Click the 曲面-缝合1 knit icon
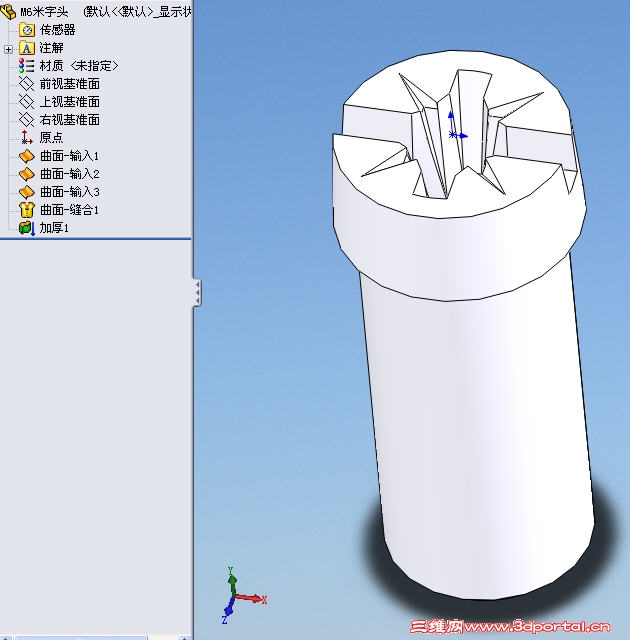This screenshot has height=640, width=630. 27,210
